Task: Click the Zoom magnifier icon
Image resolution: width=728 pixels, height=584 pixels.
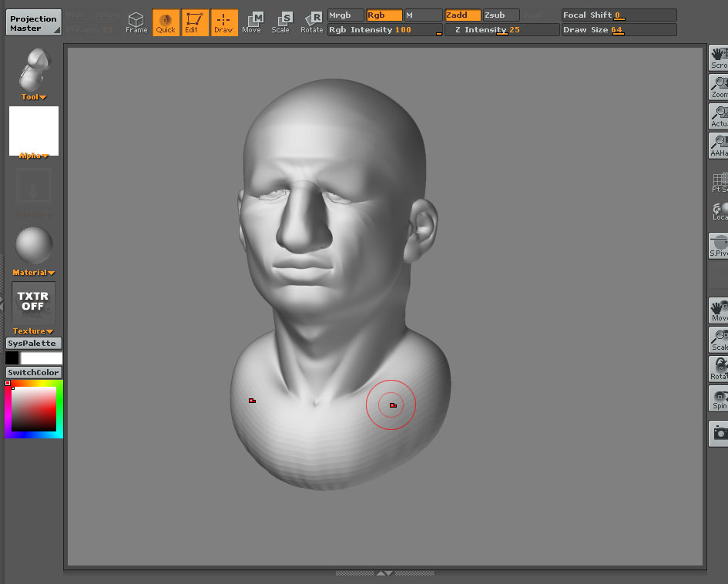Action: [719, 87]
